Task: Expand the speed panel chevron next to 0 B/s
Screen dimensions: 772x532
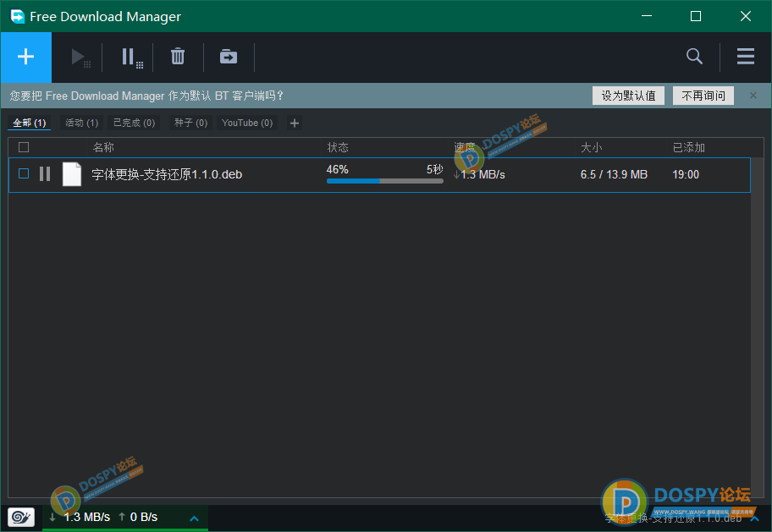Action: [194, 518]
